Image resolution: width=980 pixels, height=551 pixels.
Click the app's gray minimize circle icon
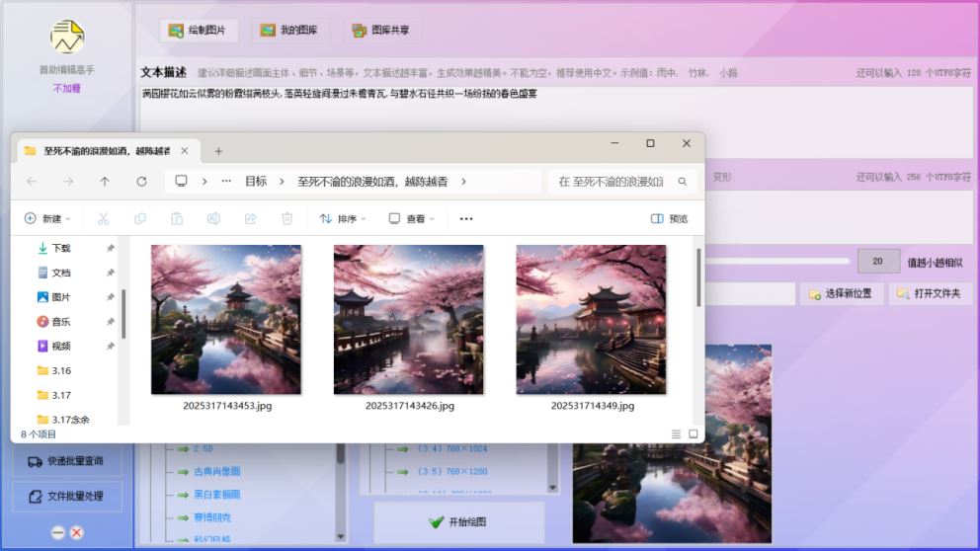click(x=57, y=533)
